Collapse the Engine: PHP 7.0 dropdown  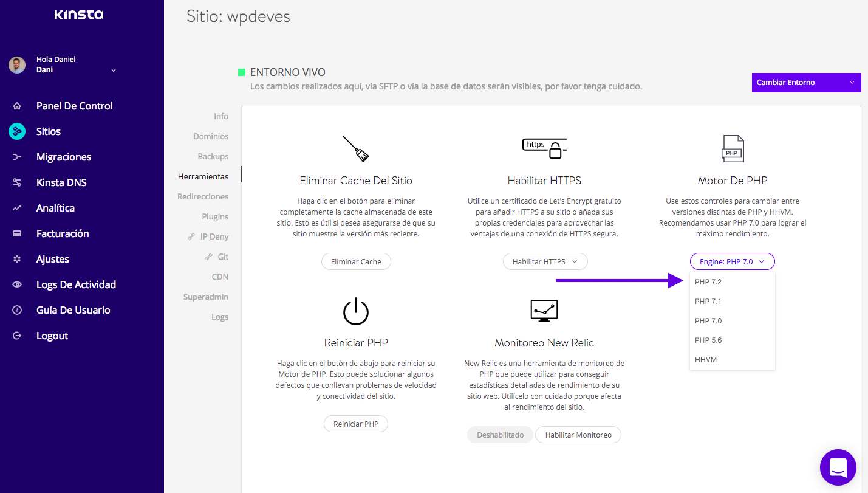click(x=732, y=262)
